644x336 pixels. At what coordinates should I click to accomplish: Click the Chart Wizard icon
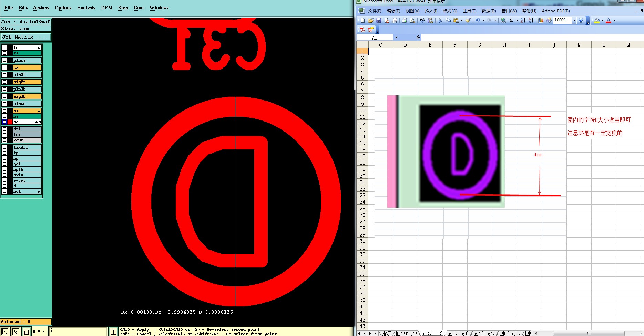(541, 20)
